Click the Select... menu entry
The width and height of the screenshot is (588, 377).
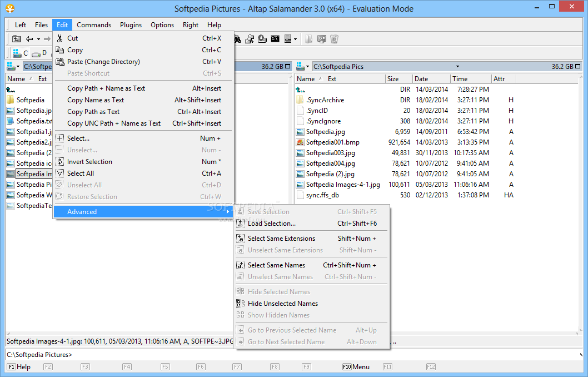(144, 138)
